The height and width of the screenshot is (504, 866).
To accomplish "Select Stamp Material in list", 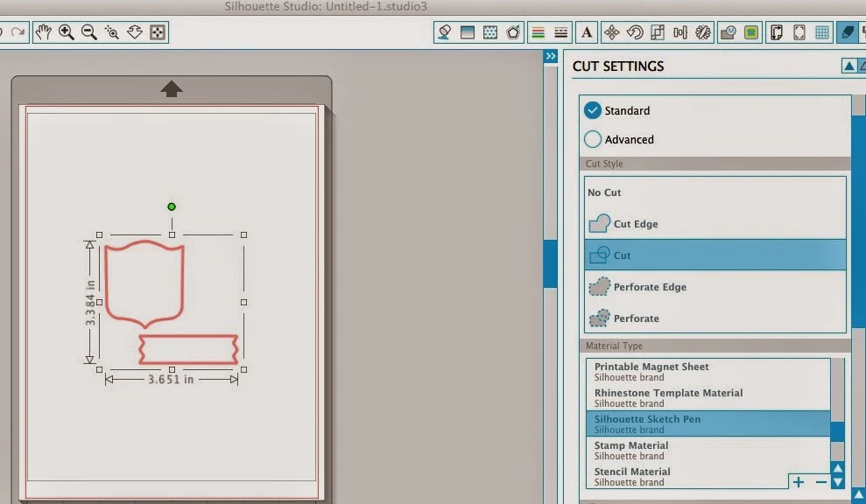I will [708, 450].
